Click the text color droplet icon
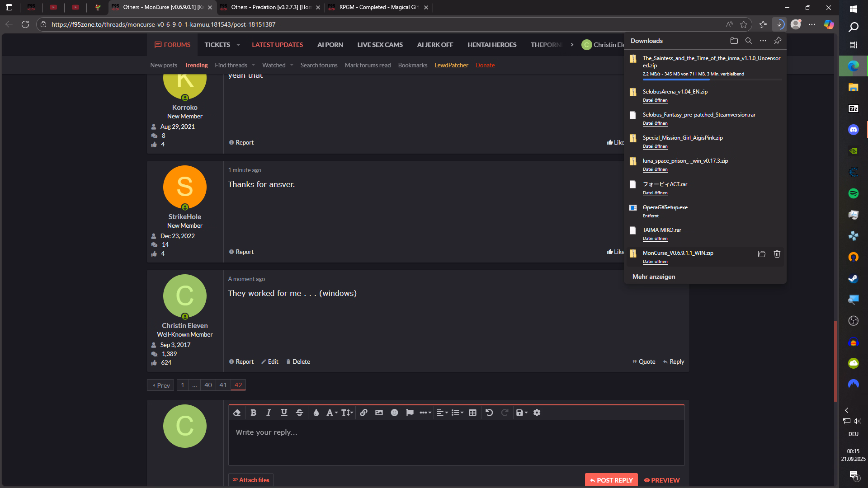Image resolution: width=868 pixels, height=488 pixels. (x=316, y=413)
